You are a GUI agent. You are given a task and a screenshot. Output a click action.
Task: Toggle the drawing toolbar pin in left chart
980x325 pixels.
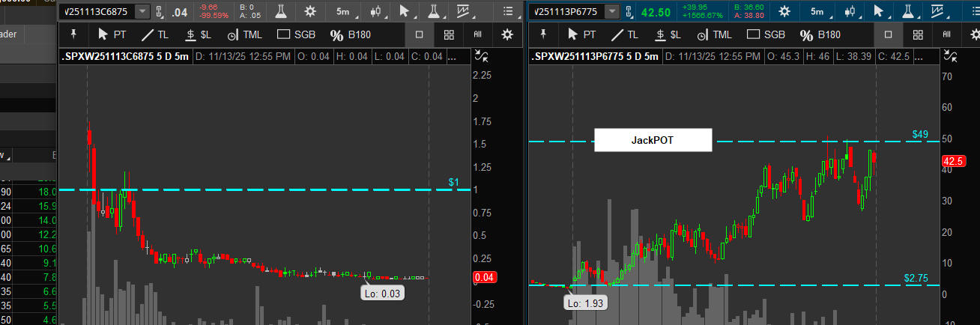click(73, 34)
